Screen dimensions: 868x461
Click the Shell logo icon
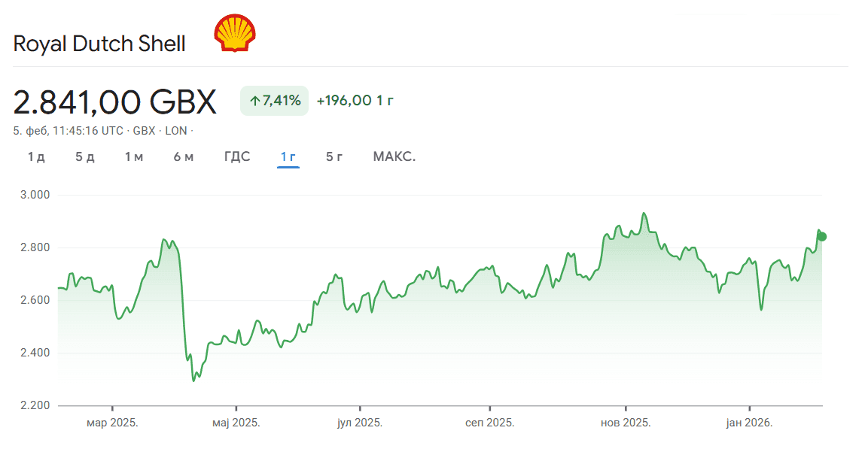pos(235,34)
